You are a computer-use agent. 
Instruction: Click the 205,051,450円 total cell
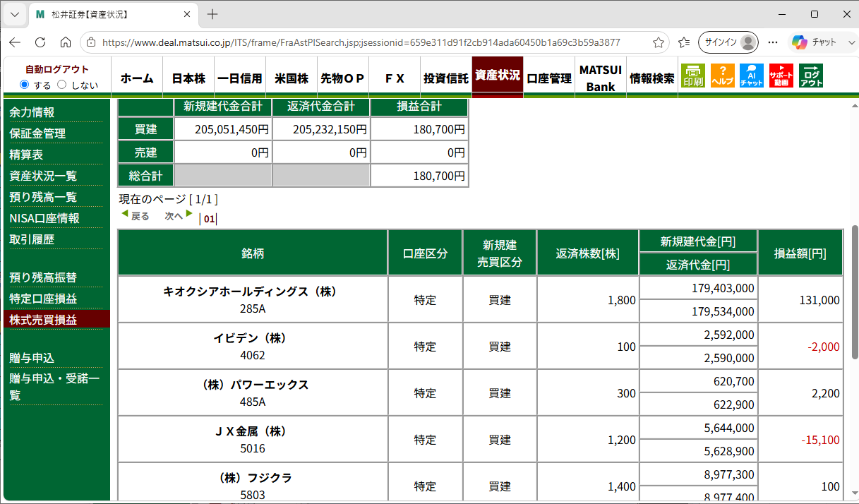(223, 129)
